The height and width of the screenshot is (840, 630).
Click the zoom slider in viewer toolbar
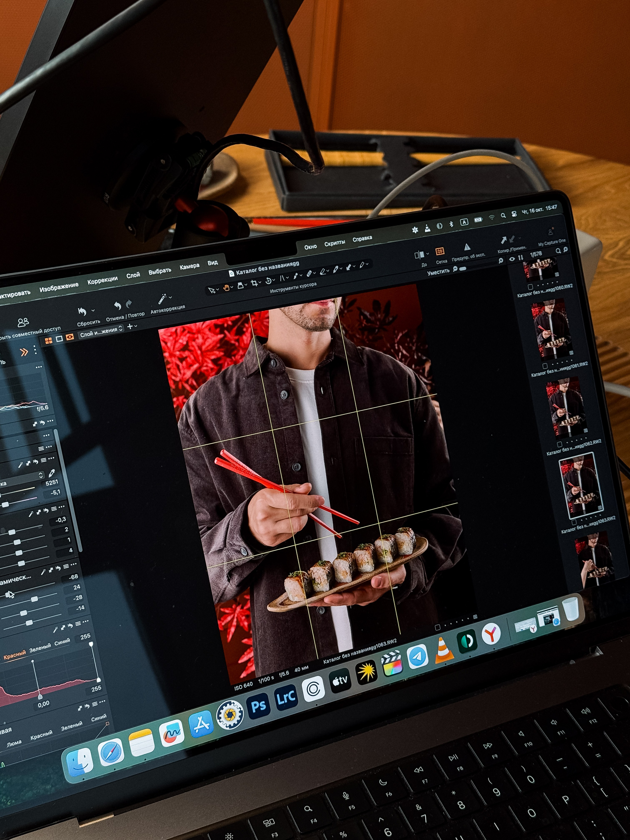(462, 269)
